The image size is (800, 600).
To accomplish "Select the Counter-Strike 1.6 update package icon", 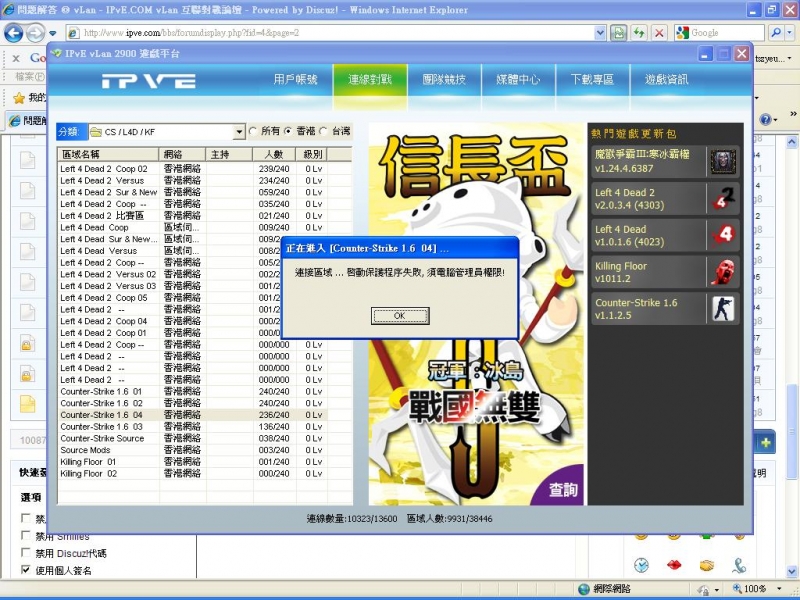I will [722, 307].
